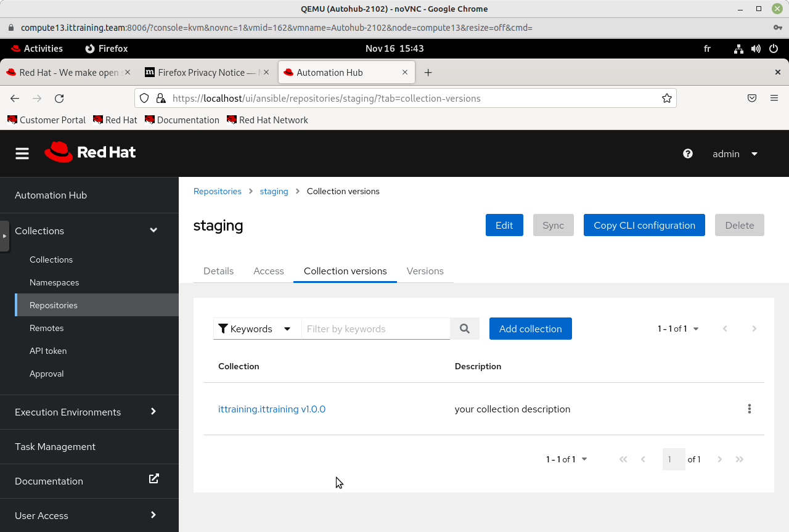Switch to the Versions tab
Screen dimensions: 789x532
point(425,271)
